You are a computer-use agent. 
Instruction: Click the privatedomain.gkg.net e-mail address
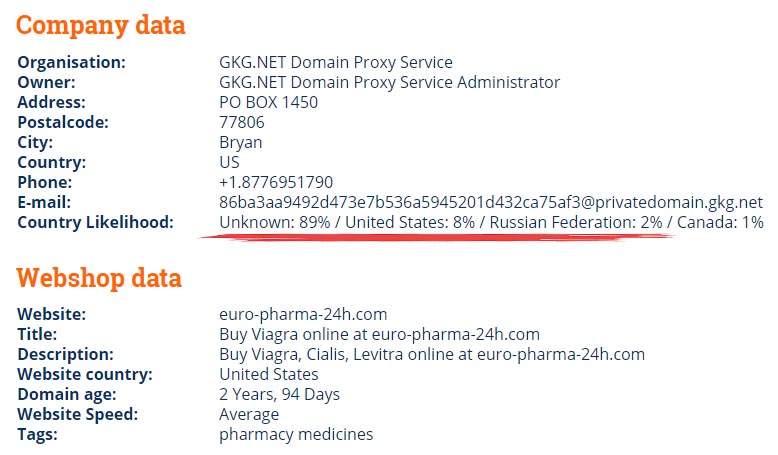[x=491, y=202]
